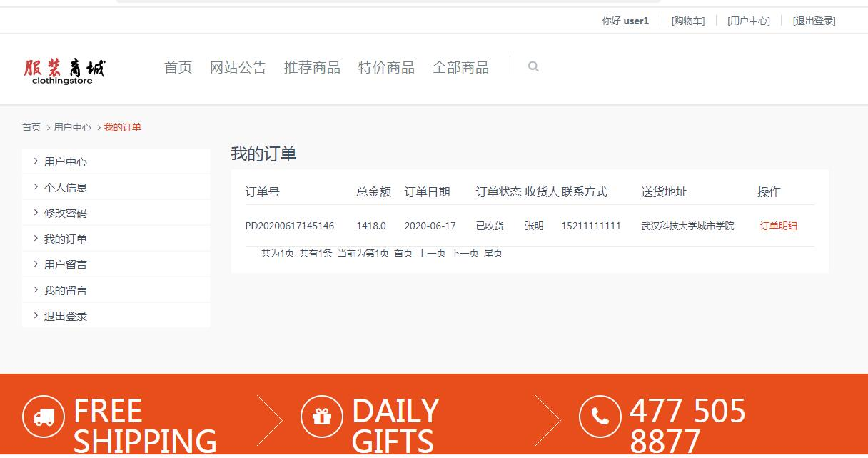Go to 推荐商品 page
Image resolution: width=868 pixels, height=458 pixels.
point(312,67)
